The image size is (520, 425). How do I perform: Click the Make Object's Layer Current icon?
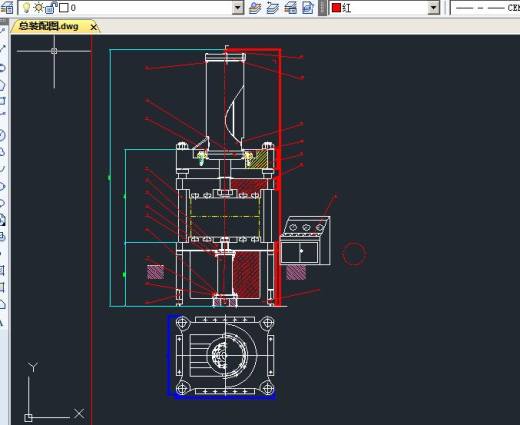[x=255, y=8]
